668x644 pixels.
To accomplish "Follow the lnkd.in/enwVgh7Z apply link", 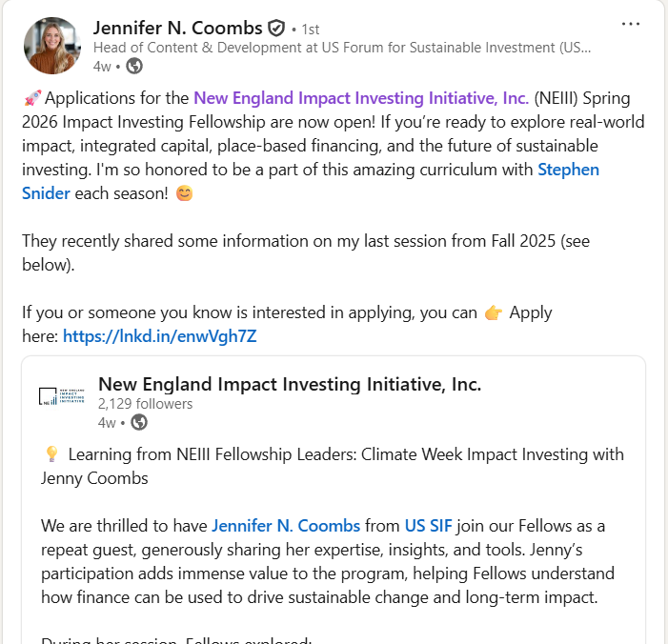I will [x=160, y=336].
